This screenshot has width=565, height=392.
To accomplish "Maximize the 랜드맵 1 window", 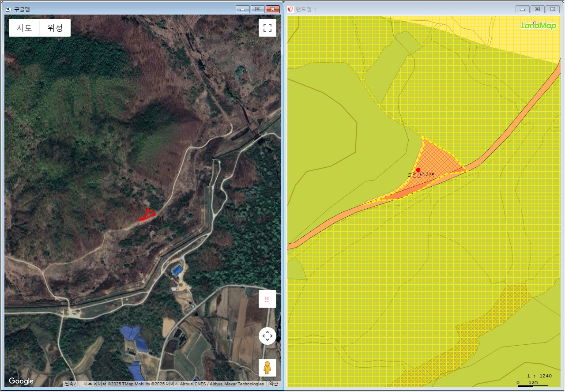I will coord(537,9).
